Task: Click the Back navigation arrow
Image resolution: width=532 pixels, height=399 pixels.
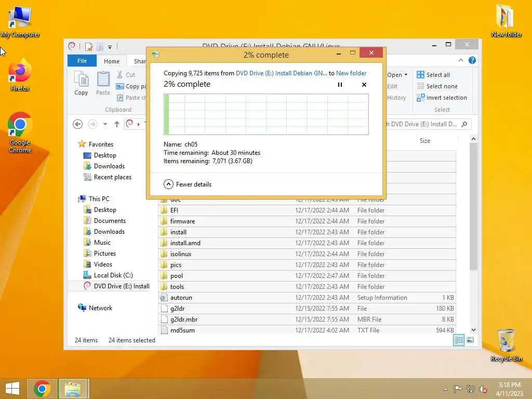Action: 78,124
